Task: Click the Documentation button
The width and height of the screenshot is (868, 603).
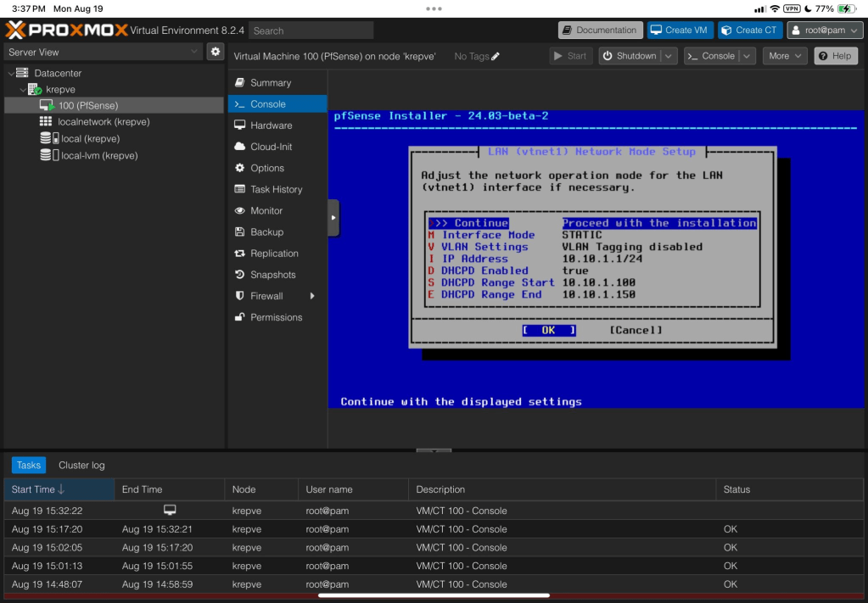Action: pos(600,31)
